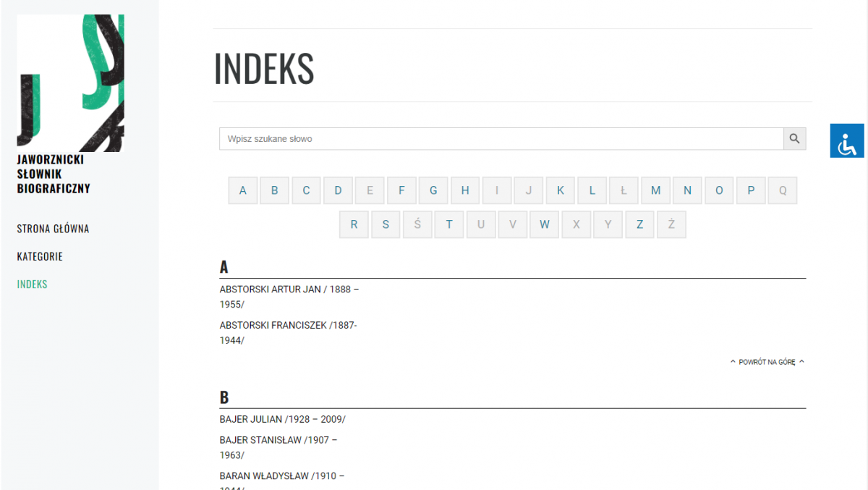
Task: Click inside the 'Wpisz szukane słowo' search field
Action: click(x=501, y=139)
